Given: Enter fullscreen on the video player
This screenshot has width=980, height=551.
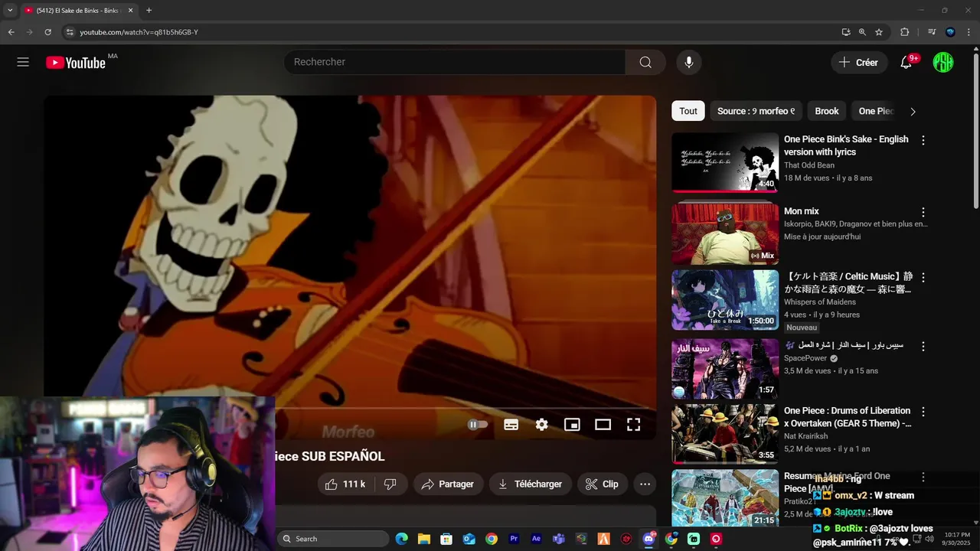Looking at the screenshot, I should click(633, 424).
